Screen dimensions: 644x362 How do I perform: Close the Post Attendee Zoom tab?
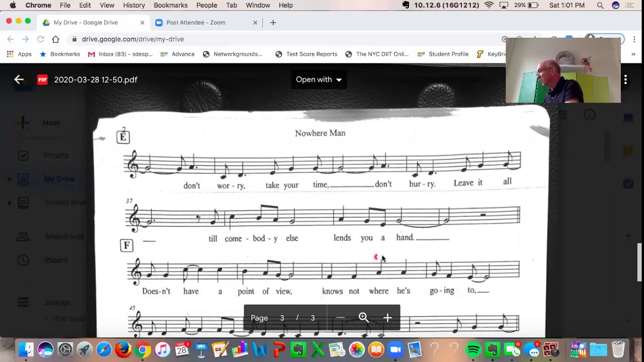(255, 23)
